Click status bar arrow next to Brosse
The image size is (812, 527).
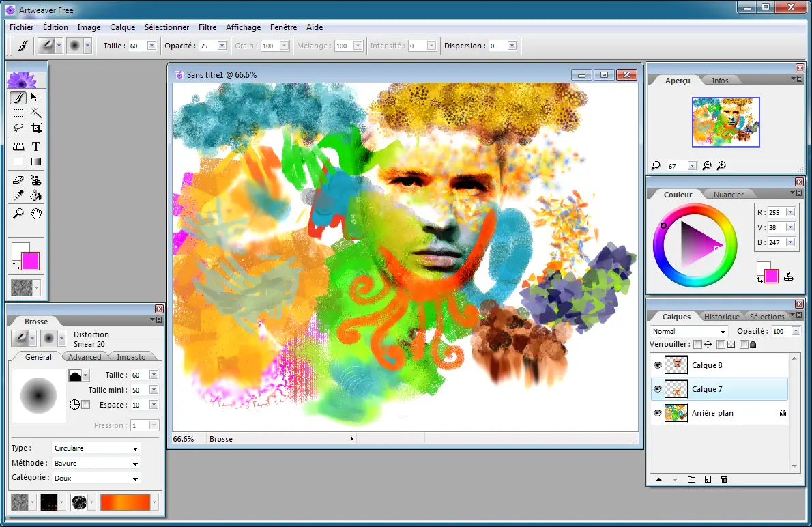click(x=351, y=439)
